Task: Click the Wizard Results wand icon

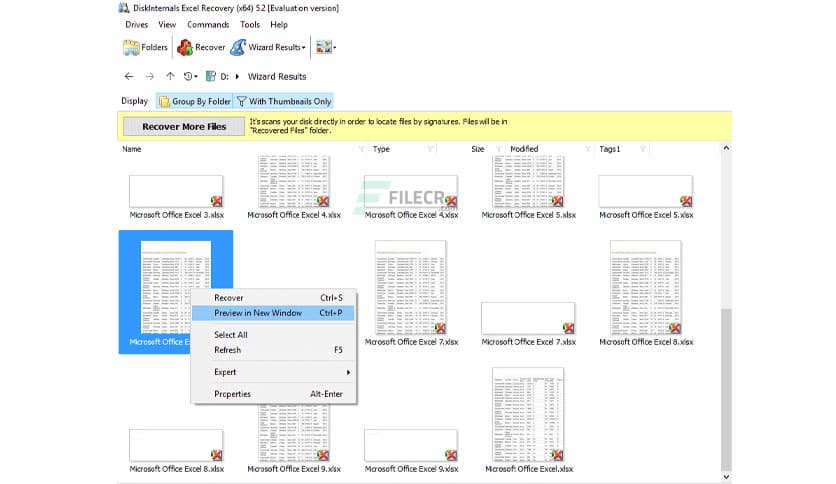Action: [238, 47]
